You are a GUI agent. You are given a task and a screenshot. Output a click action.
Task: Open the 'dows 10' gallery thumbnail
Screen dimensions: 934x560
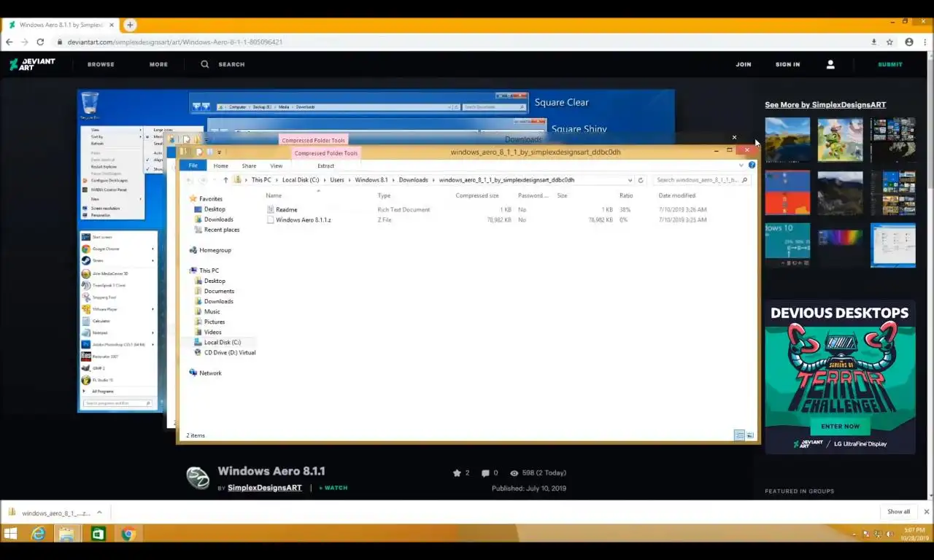point(787,245)
